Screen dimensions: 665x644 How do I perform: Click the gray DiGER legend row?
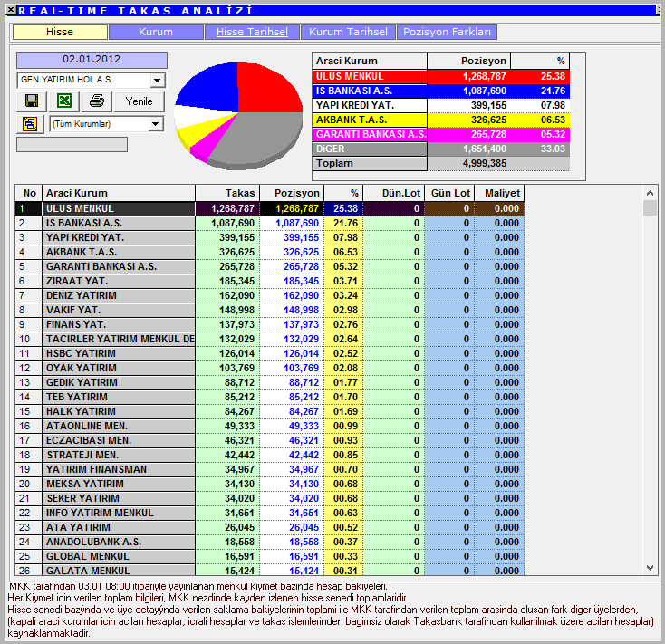(441, 149)
